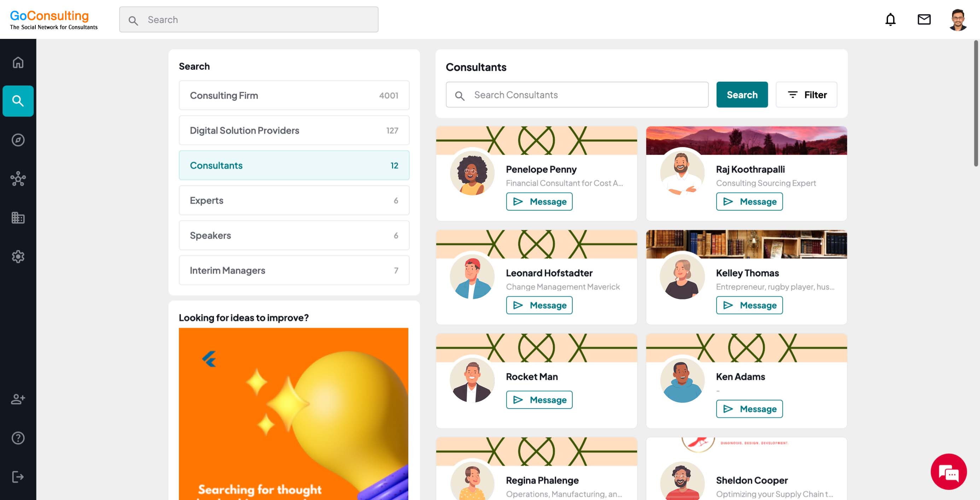Open the user profile avatar menu
Screen dimensions: 980x500
coord(958,19)
